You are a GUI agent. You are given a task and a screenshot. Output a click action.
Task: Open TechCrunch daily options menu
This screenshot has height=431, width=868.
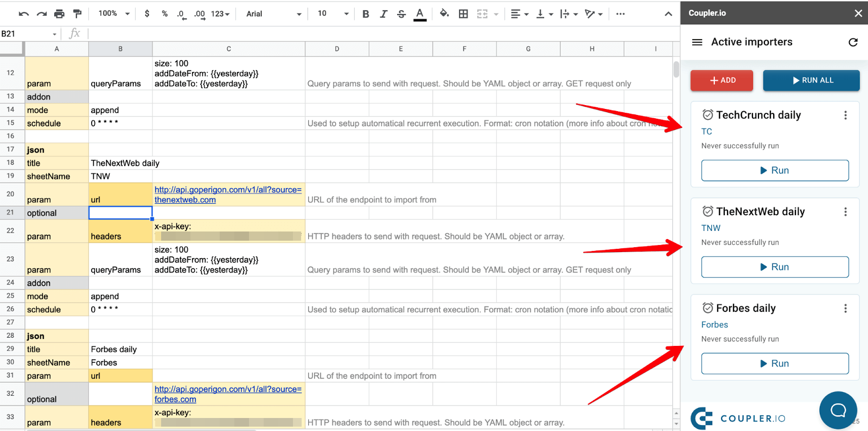click(845, 115)
